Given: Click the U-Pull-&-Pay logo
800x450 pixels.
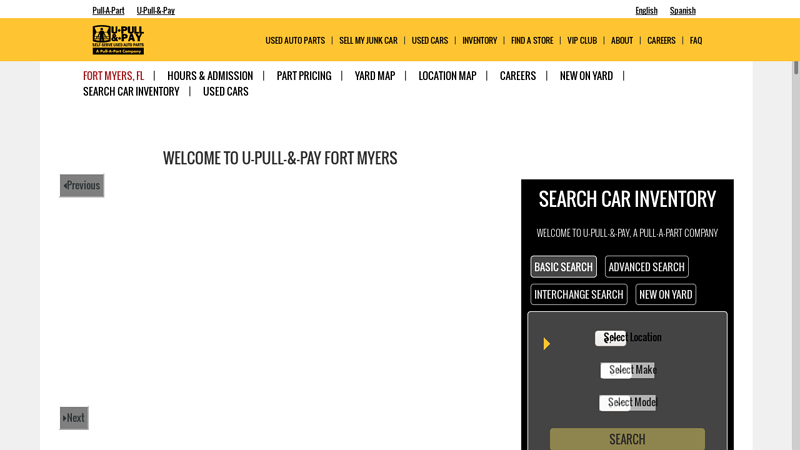Looking at the screenshot, I should tap(118, 40).
